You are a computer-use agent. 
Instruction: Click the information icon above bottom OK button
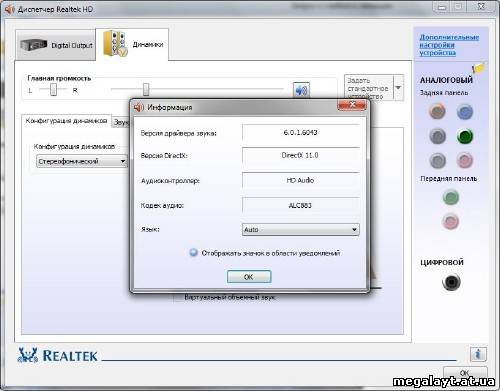point(478,354)
